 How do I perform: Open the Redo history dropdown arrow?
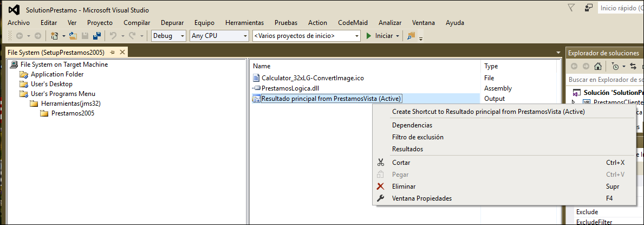[x=142, y=36]
